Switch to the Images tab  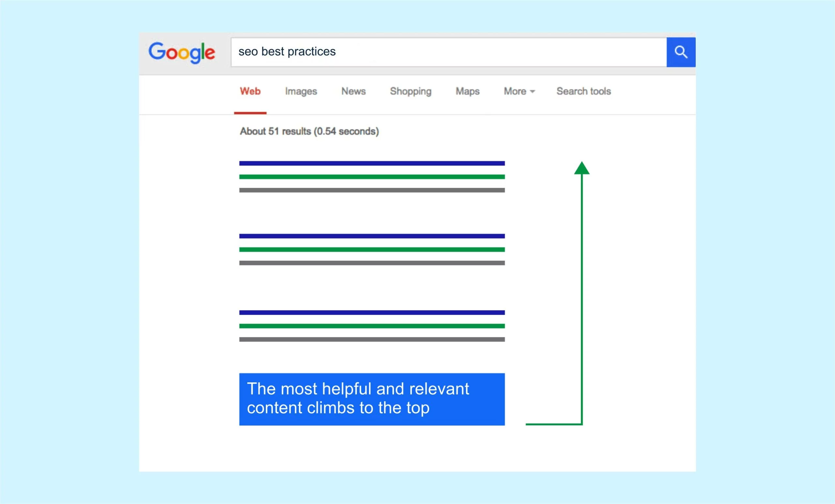[301, 91]
